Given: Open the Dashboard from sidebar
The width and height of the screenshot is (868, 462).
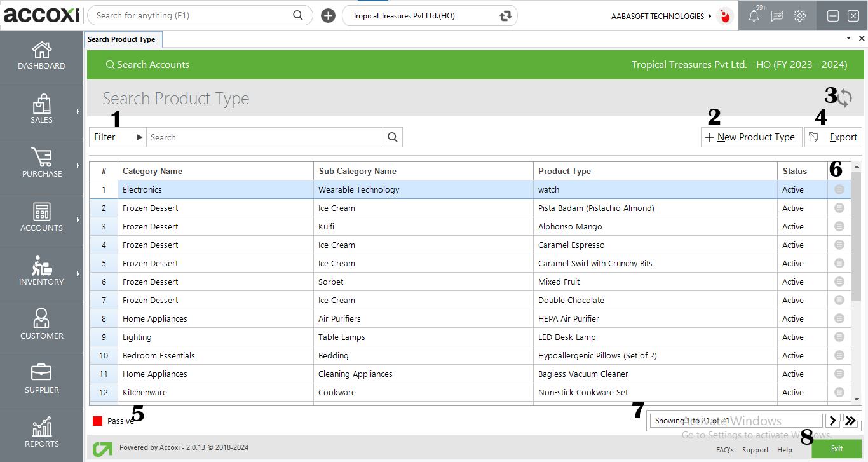Looking at the screenshot, I should click(x=41, y=56).
